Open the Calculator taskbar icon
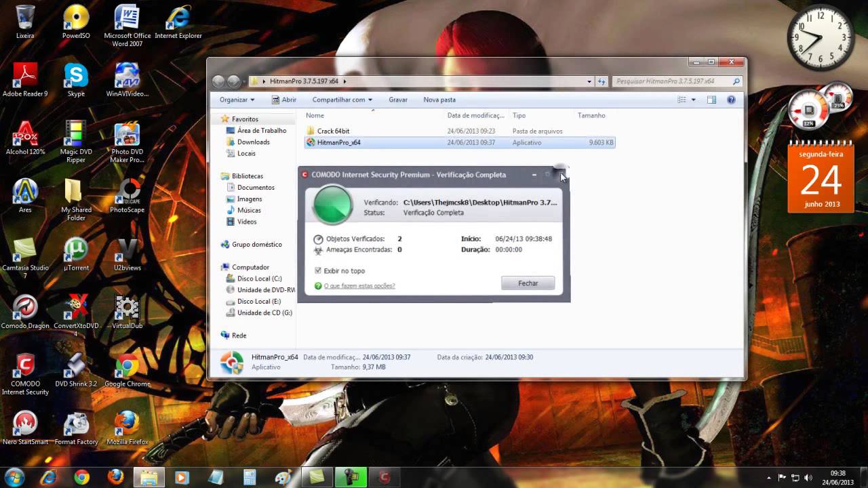 coord(249,477)
